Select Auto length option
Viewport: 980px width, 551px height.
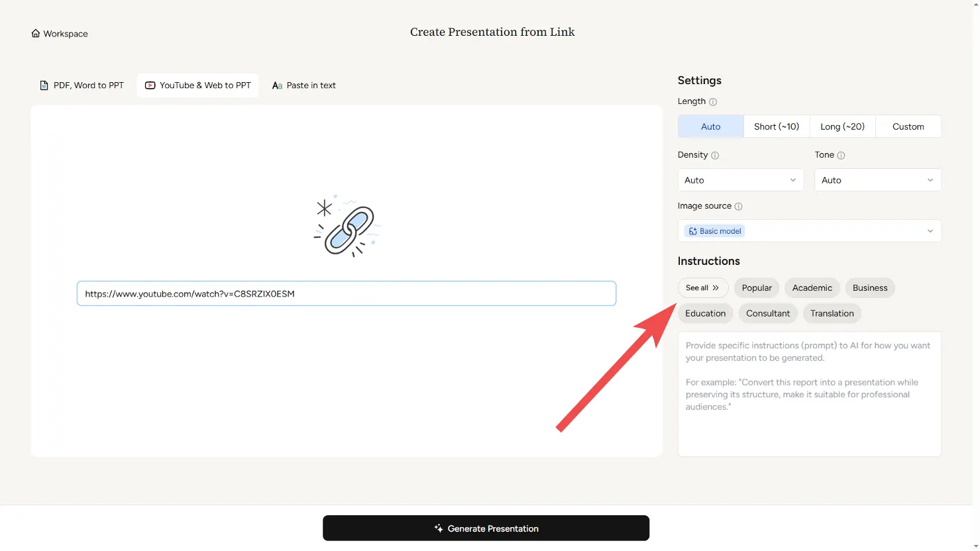click(710, 126)
